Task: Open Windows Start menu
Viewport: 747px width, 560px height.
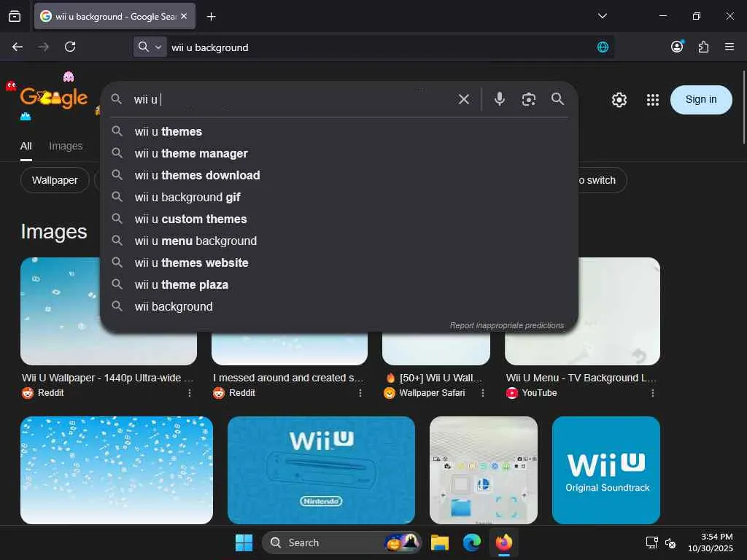Action: tap(244, 542)
